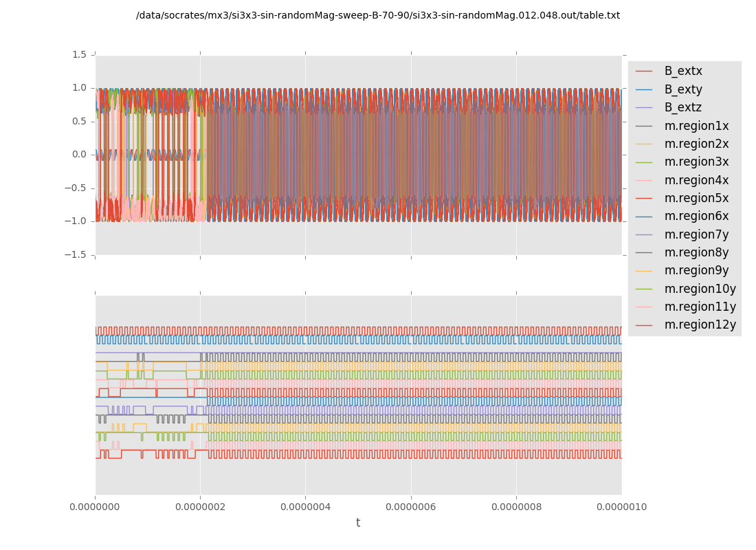Click the file path title at top
This screenshot has height=550, width=756.
tap(378, 15)
